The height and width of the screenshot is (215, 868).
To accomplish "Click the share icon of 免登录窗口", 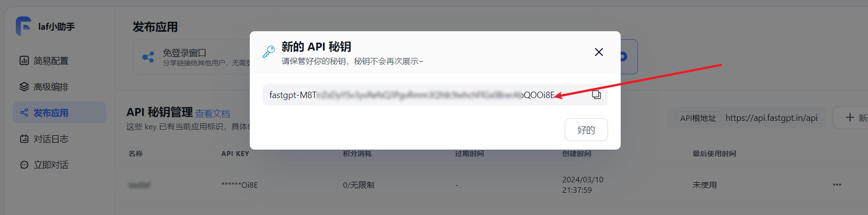I will (x=148, y=57).
